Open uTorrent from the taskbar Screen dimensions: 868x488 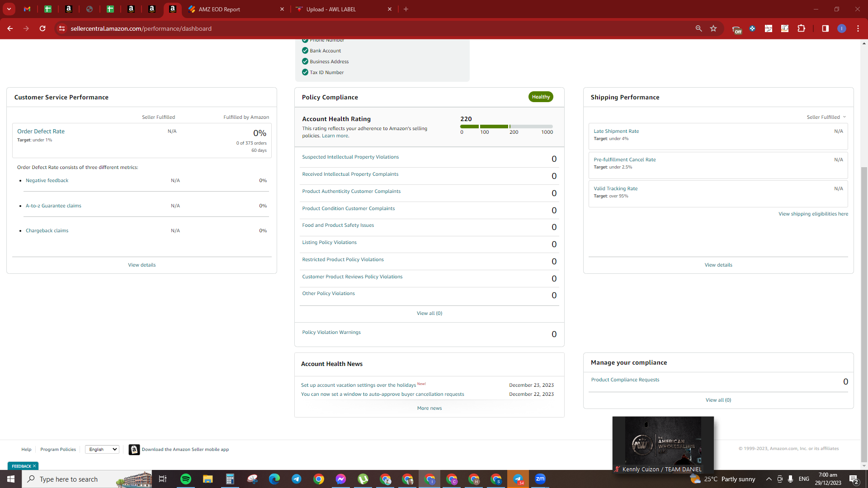pyautogui.click(x=363, y=479)
